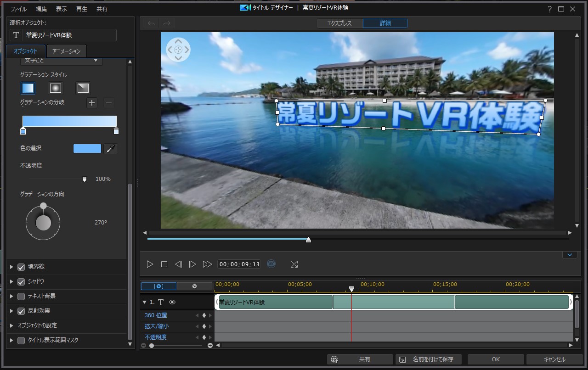
Task: Add a gradient stop with plus button
Action: [92, 103]
